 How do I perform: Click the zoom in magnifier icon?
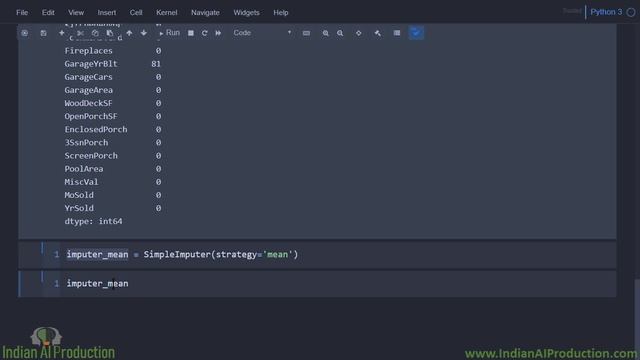[x=325, y=33]
